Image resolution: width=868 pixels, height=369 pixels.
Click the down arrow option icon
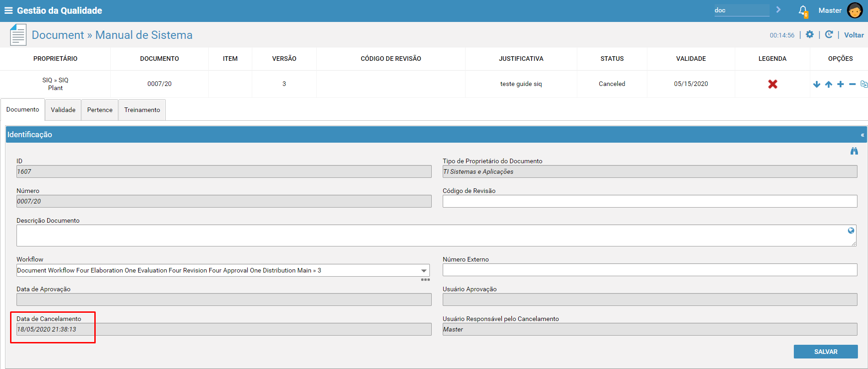(x=817, y=84)
